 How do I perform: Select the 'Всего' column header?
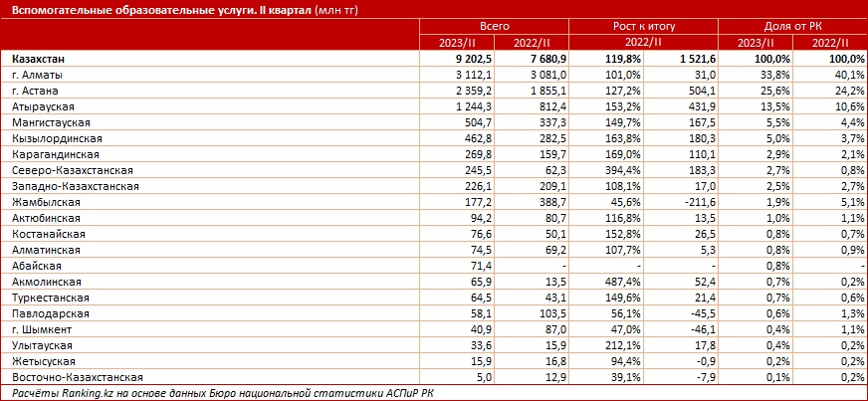point(495,26)
